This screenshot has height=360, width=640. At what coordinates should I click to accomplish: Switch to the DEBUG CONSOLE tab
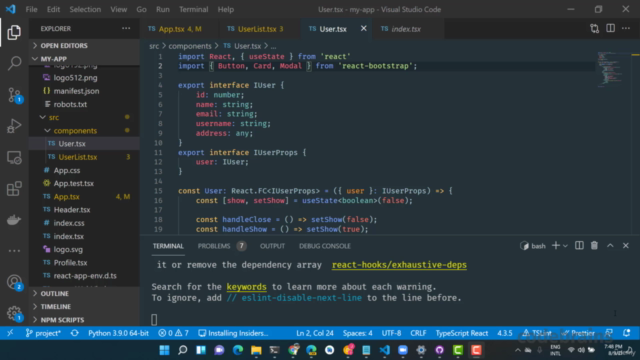[325, 246]
